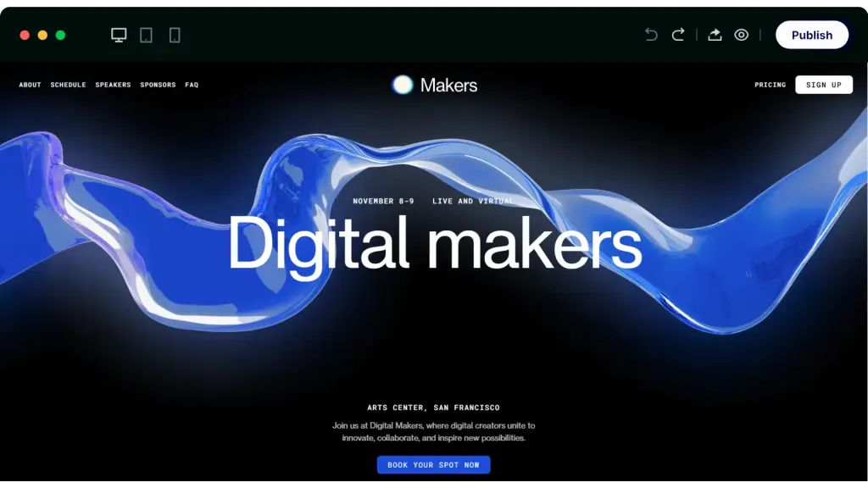
Task: Publish the website
Action: (x=811, y=35)
